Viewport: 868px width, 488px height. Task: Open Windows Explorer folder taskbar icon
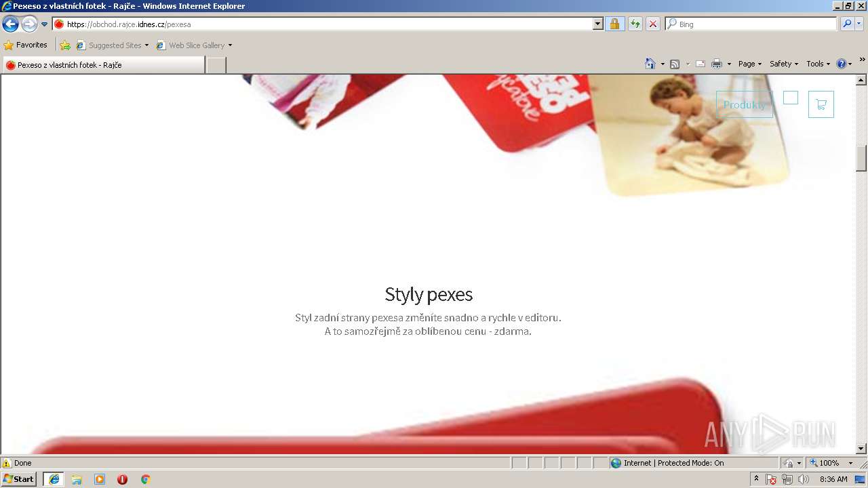[x=77, y=479]
